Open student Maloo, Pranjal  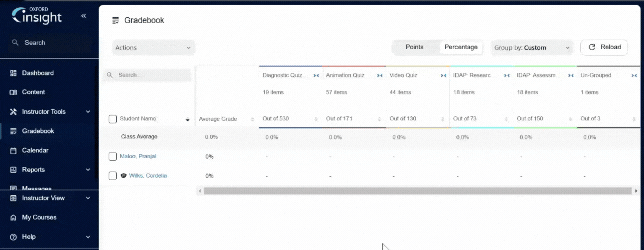[138, 156]
